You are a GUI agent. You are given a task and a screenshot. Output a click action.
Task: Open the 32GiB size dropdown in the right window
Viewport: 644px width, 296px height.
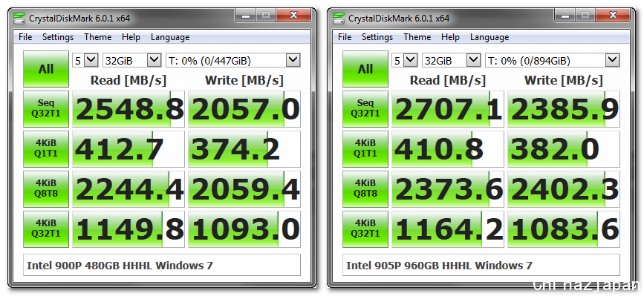point(451,61)
